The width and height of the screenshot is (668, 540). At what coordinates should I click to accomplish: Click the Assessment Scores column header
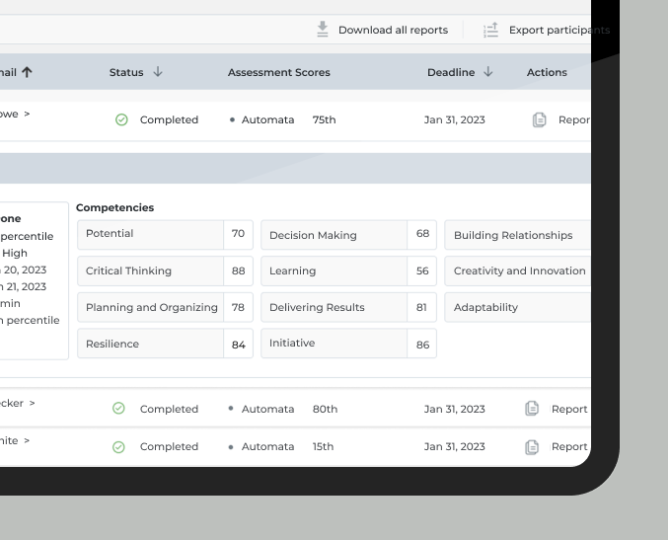[x=278, y=72]
